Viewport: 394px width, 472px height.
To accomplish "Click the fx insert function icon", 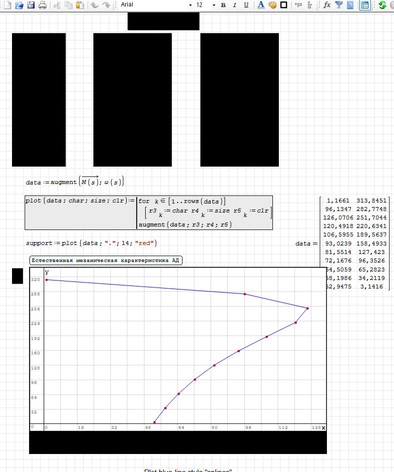I will [x=327, y=5].
